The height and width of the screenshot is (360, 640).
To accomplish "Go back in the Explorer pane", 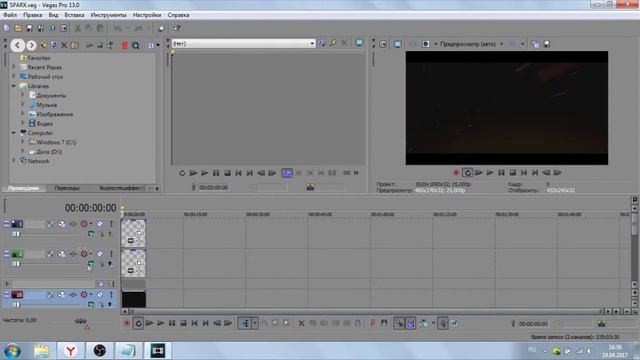I will click(x=18, y=45).
